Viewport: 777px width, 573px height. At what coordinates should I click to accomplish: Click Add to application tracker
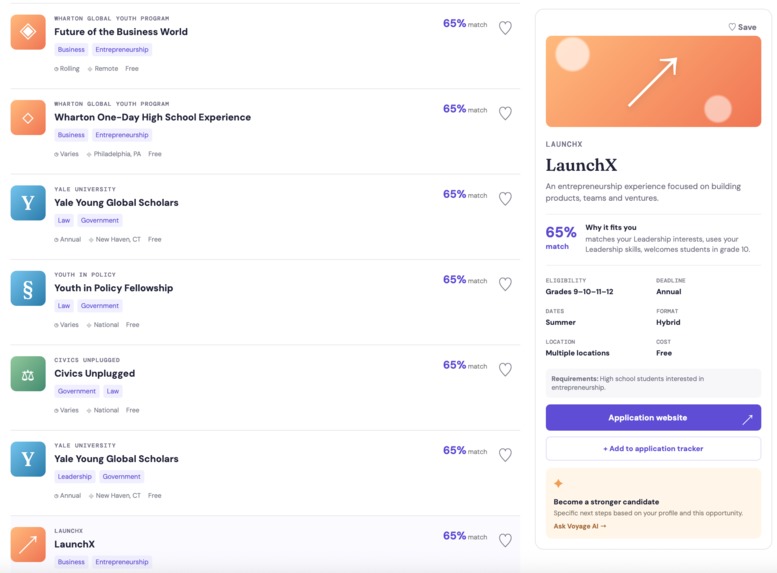pos(653,449)
